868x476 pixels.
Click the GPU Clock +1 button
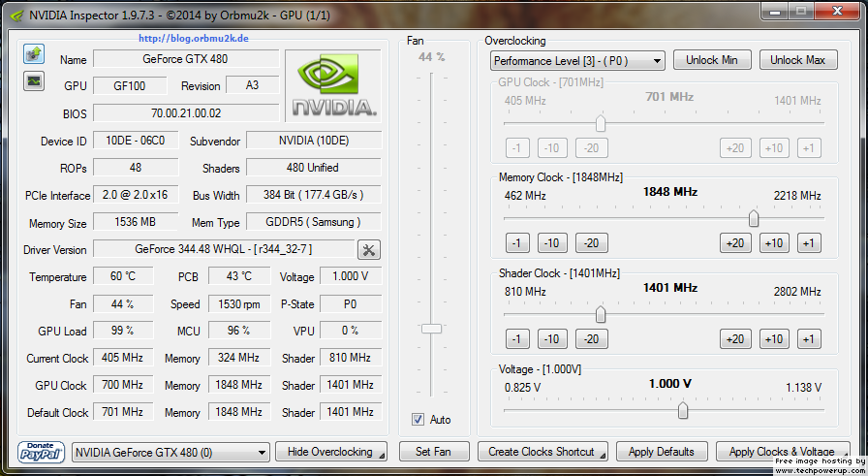tap(809, 148)
